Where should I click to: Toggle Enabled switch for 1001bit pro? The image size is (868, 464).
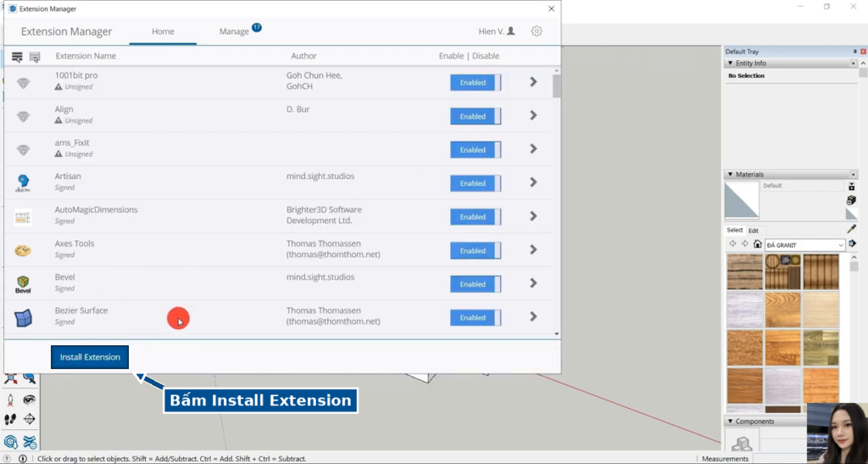[x=476, y=82]
